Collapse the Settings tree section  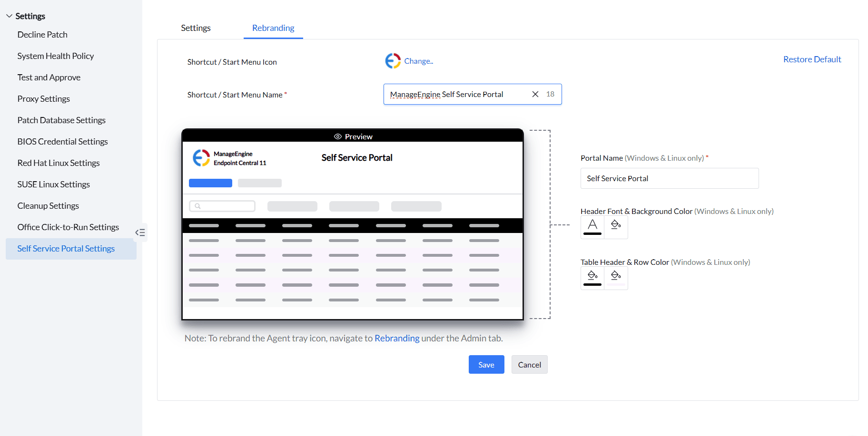pyautogui.click(x=10, y=16)
